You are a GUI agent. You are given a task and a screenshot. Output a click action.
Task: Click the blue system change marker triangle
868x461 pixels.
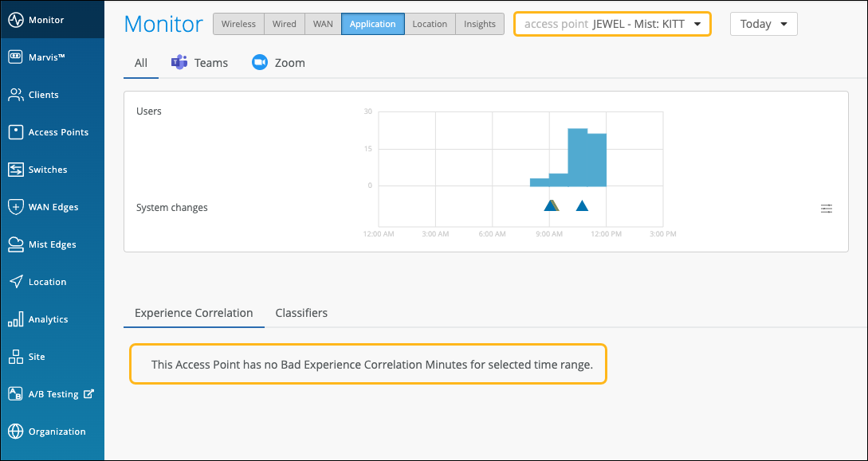[582, 206]
